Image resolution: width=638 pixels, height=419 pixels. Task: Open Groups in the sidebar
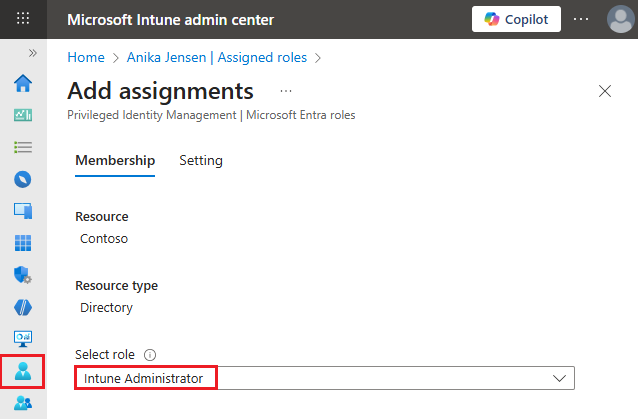tap(22, 403)
